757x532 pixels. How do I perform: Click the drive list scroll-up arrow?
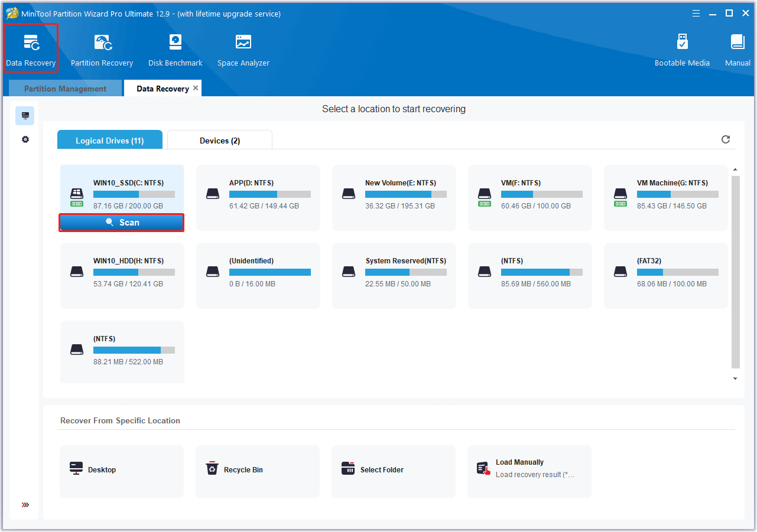pyautogui.click(x=735, y=170)
